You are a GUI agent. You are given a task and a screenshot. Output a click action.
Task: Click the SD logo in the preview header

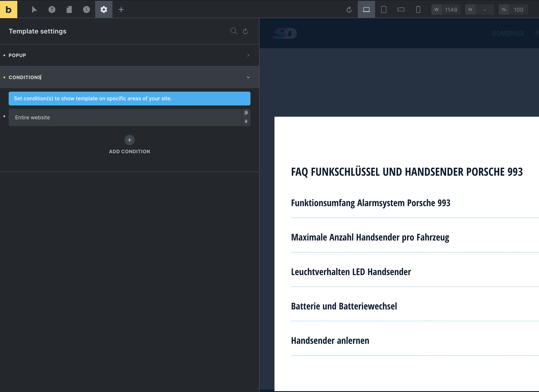tap(285, 33)
